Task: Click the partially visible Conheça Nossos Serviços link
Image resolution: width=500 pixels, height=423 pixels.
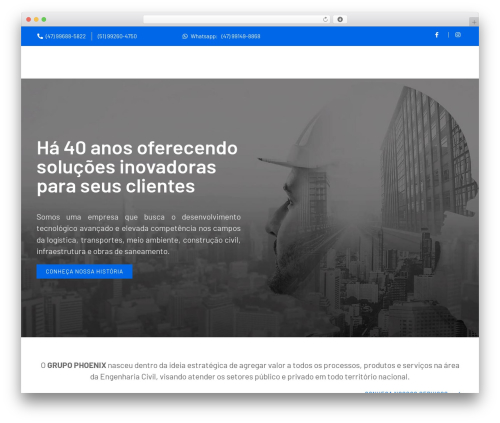Action: coord(413,392)
